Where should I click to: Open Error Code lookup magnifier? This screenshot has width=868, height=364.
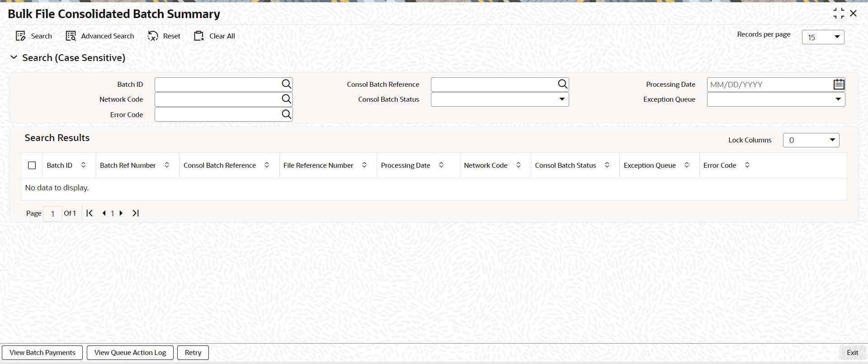(287, 114)
